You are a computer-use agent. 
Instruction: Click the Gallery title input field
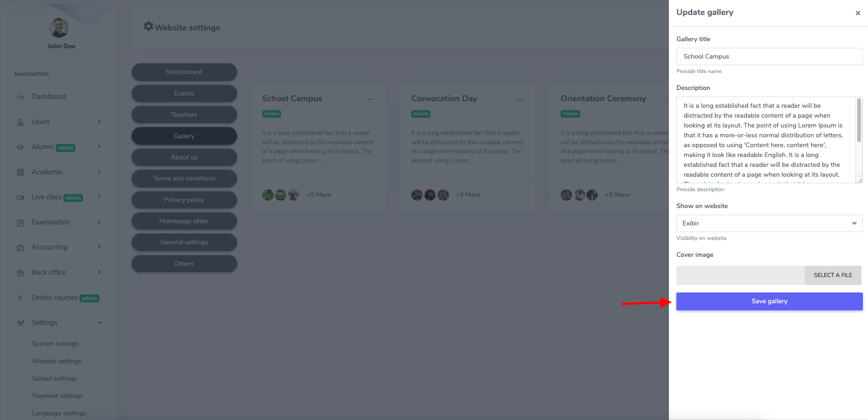[769, 56]
